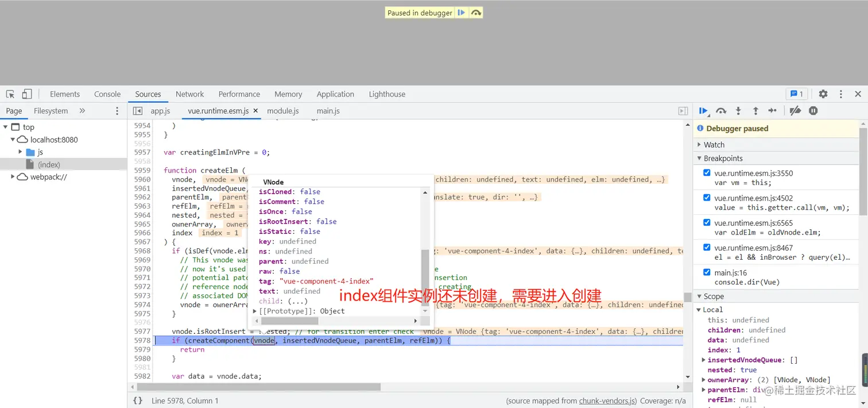Open the navigator panel three-dot menu
This screenshot has height=408, width=868.
coord(117,111)
